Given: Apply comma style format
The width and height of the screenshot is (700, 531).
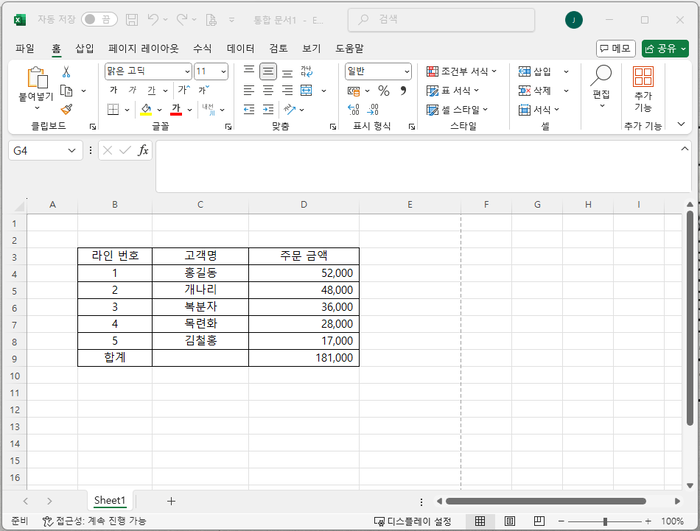Looking at the screenshot, I should (x=403, y=91).
